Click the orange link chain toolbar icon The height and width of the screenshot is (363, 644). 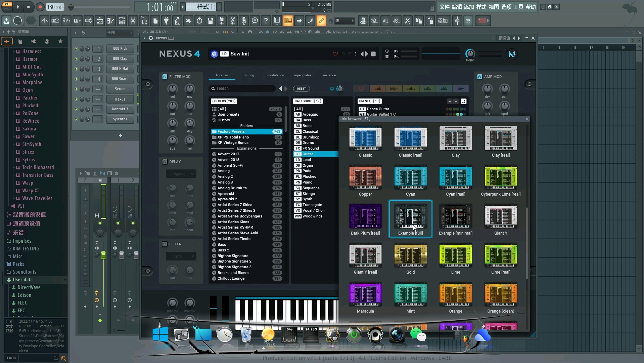(x=321, y=21)
